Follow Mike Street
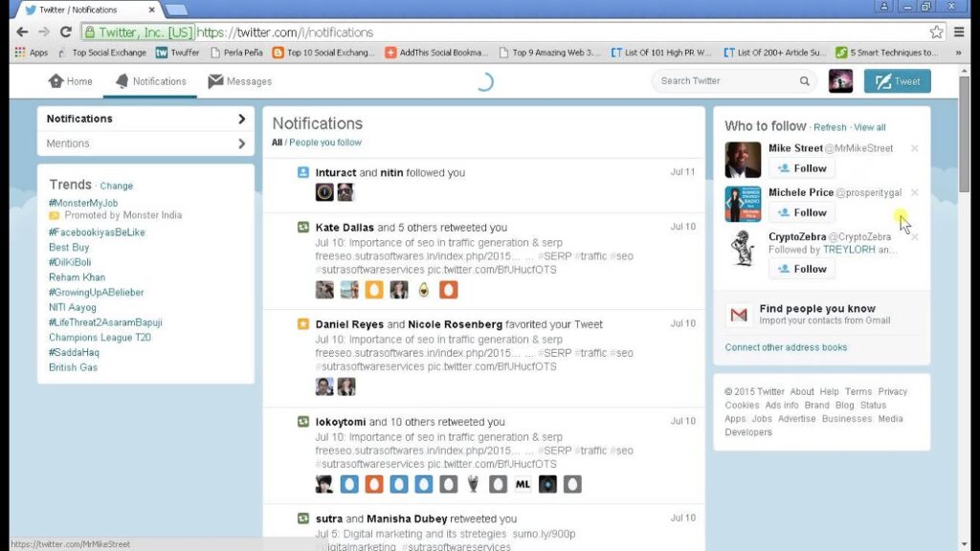This screenshot has height=551, width=980. [802, 168]
